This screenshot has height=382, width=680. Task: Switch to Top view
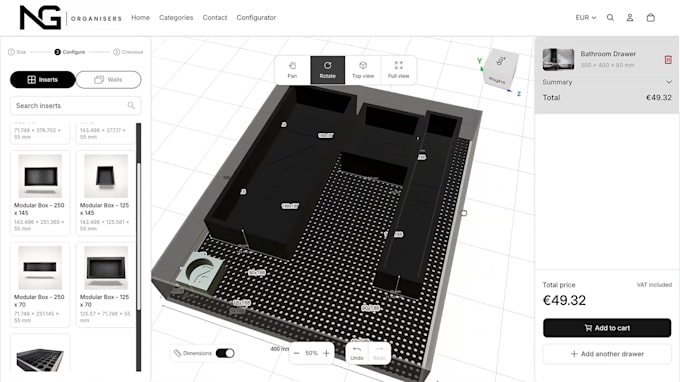click(363, 70)
